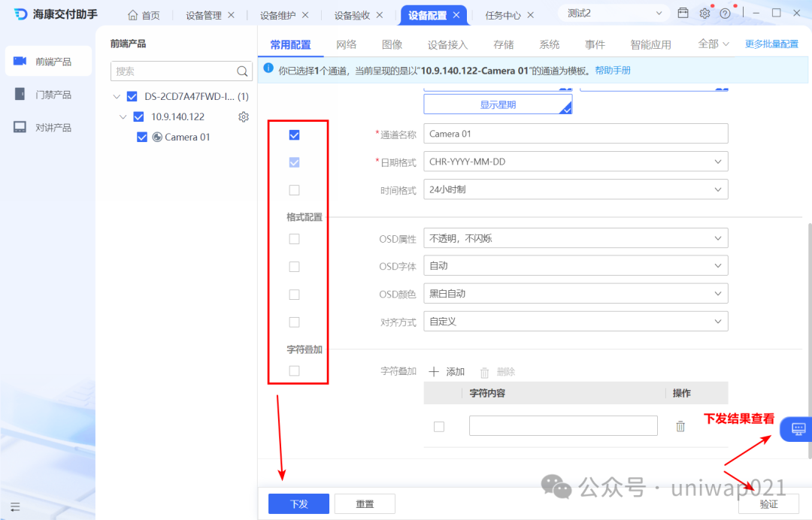812x520 pixels.
Task: Tick the checkbox for OSD属性
Action: point(294,239)
